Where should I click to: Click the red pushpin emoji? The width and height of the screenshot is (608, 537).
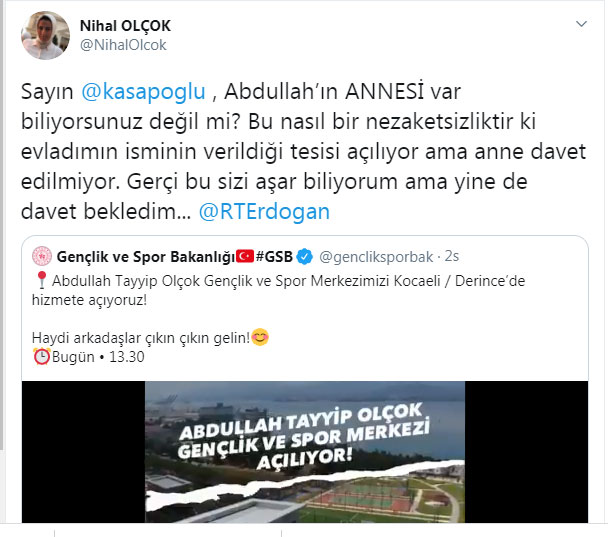coord(41,280)
